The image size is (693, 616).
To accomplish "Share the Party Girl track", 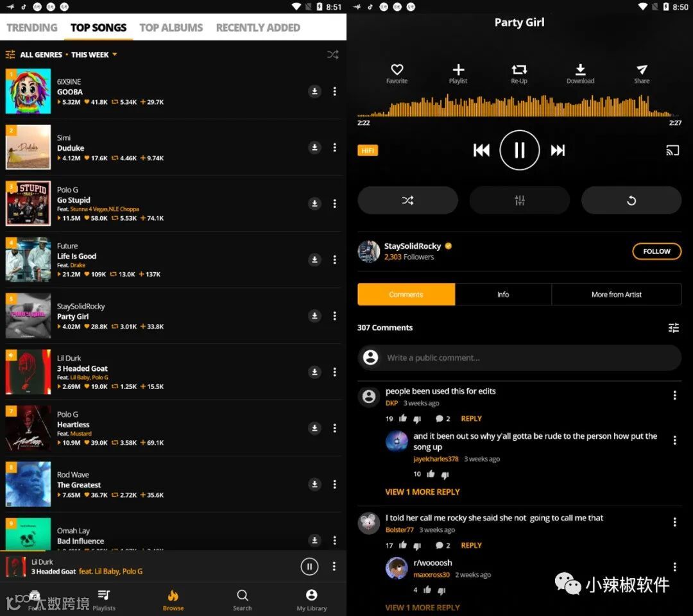I will 642,74.
